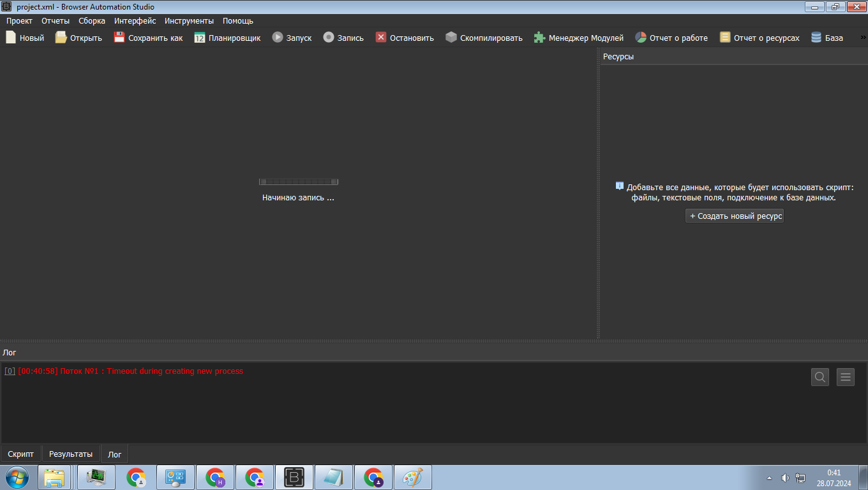The image size is (868, 490).
Task: Open the Проект menu
Action: click(x=19, y=20)
